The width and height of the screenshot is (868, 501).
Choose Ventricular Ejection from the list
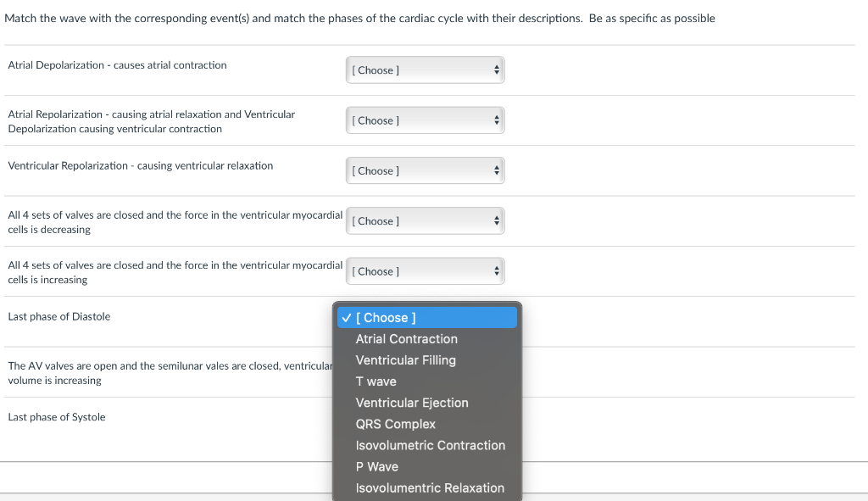click(412, 403)
